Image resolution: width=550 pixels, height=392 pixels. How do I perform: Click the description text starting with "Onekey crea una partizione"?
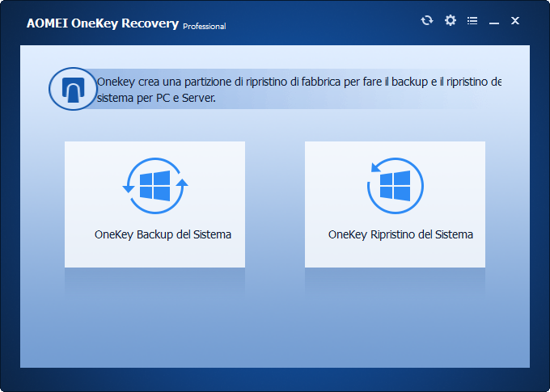pyautogui.click(x=298, y=90)
